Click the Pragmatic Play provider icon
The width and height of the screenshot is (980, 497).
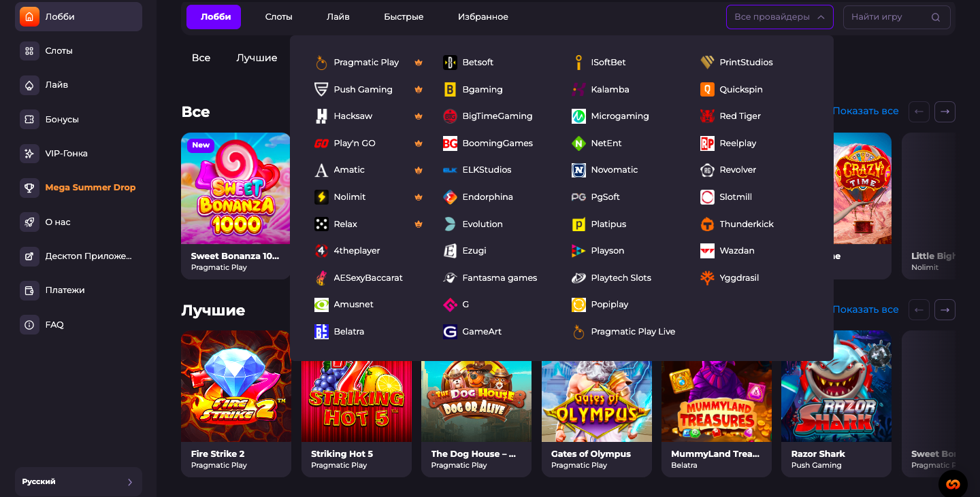[x=321, y=63]
